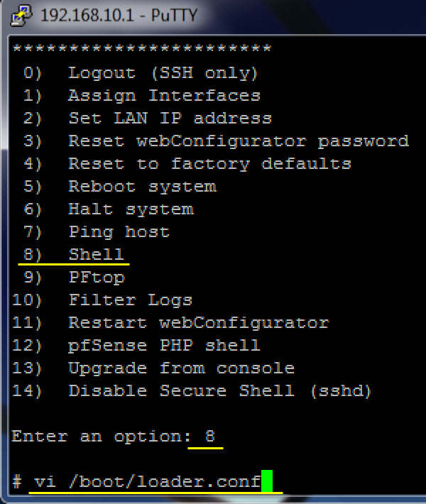Image resolution: width=426 pixels, height=504 pixels.
Task: Click the Reboot system option
Action: tap(142, 186)
